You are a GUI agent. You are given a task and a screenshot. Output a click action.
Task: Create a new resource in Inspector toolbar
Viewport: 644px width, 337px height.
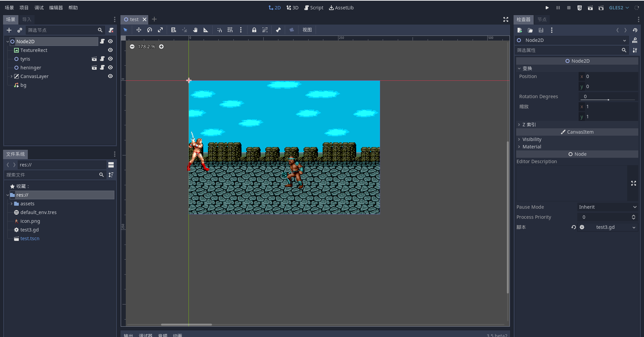pos(520,30)
